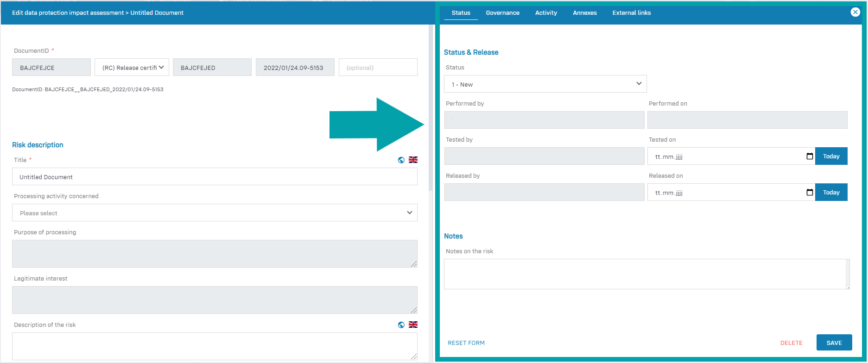The image size is (868, 363).
Task: Click the globe icon beside Description of the risk
Action: pyautogui.click(x=401, y=325)
